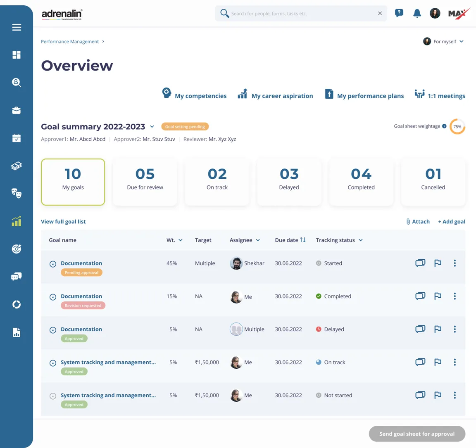Flag the Not started goal row
This screenshot has height=448, width=476.
click(438, 395)
